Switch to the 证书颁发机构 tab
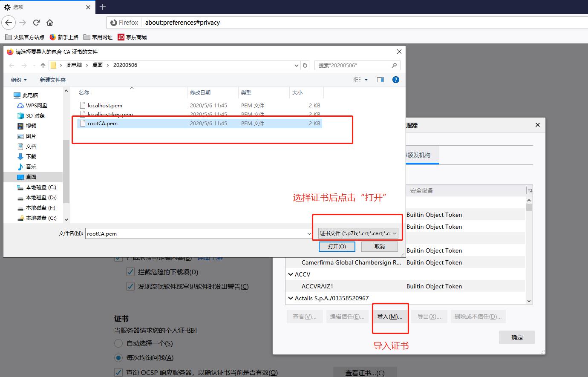588x377 pixels. tap(422, 155)
